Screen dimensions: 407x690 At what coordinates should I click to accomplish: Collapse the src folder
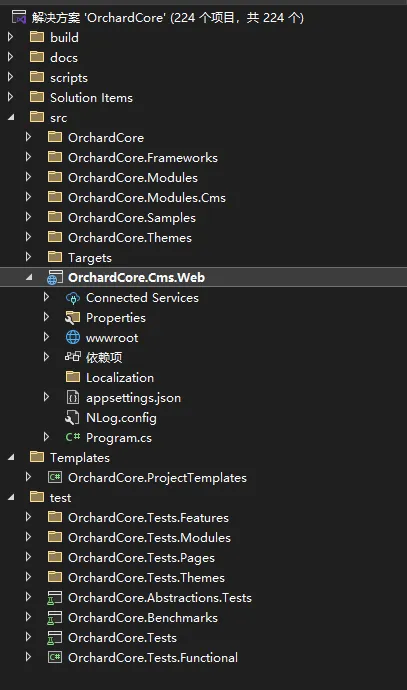11,117
